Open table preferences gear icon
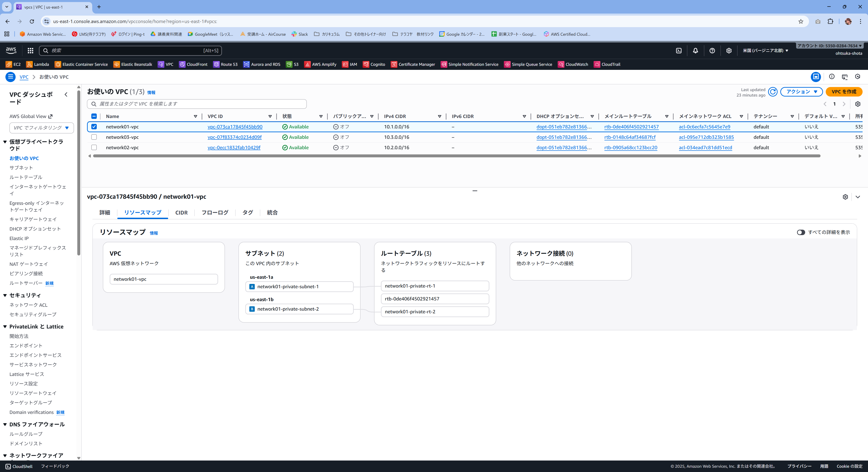Viewport: 868px width, 472px height. (858, 104)
